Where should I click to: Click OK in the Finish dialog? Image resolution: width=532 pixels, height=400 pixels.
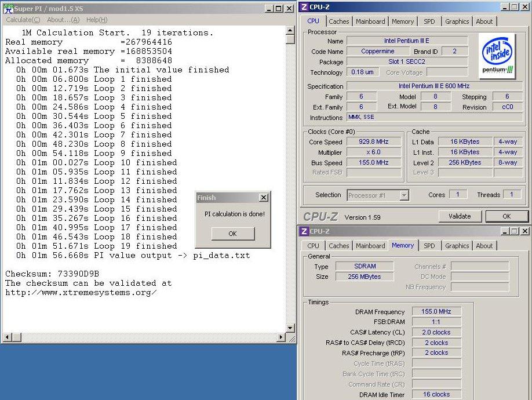(233, 234)
